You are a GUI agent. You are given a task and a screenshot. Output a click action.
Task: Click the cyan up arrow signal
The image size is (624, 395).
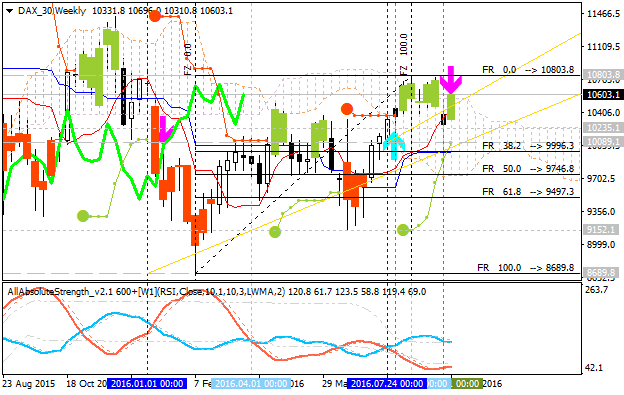click(394, 145)
